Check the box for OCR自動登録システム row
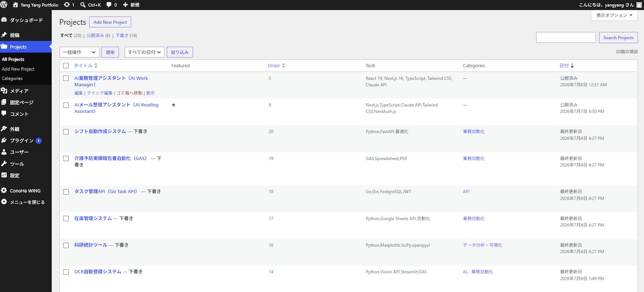This screenshot has width=644, height=292. click(66, 272)
